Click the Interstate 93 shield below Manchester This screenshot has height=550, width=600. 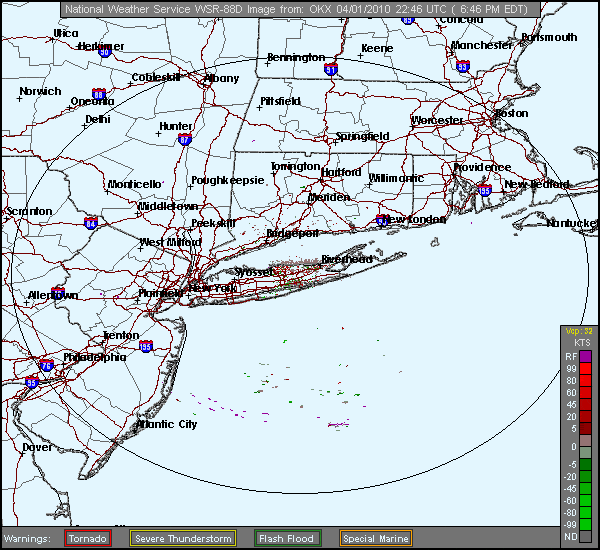(x=463, y=66)
